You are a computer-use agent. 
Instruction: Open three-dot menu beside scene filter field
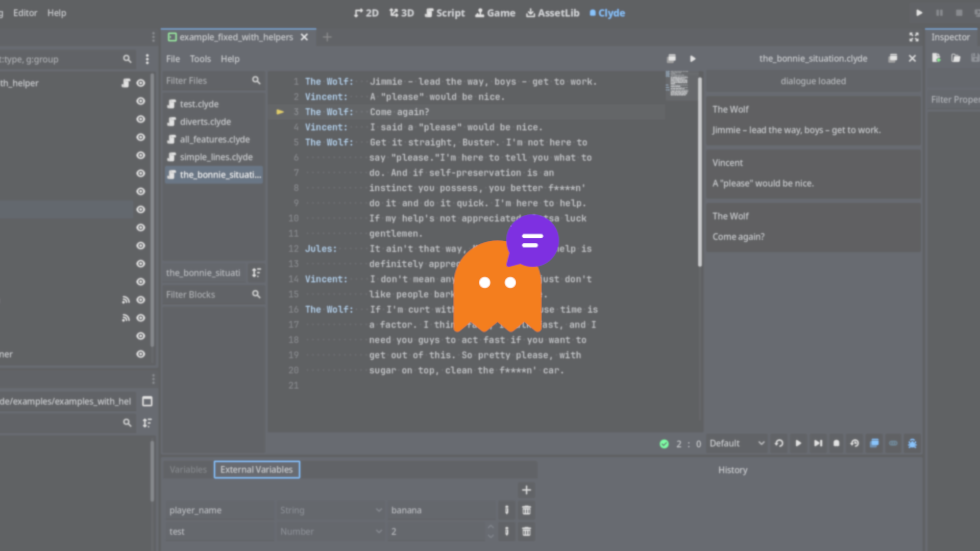[147, 59]
